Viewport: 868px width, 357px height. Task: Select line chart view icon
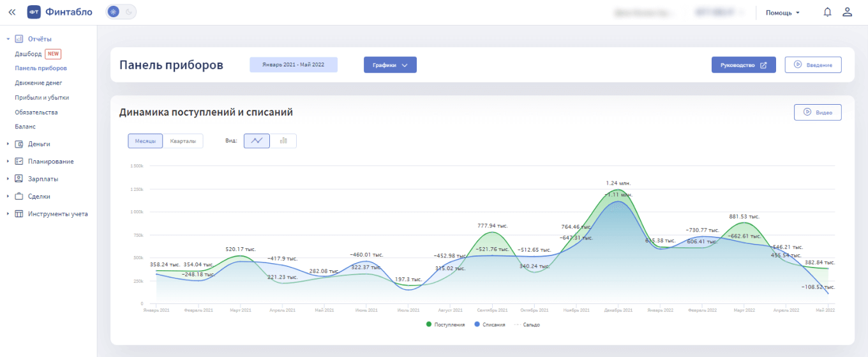pos(257,141)
